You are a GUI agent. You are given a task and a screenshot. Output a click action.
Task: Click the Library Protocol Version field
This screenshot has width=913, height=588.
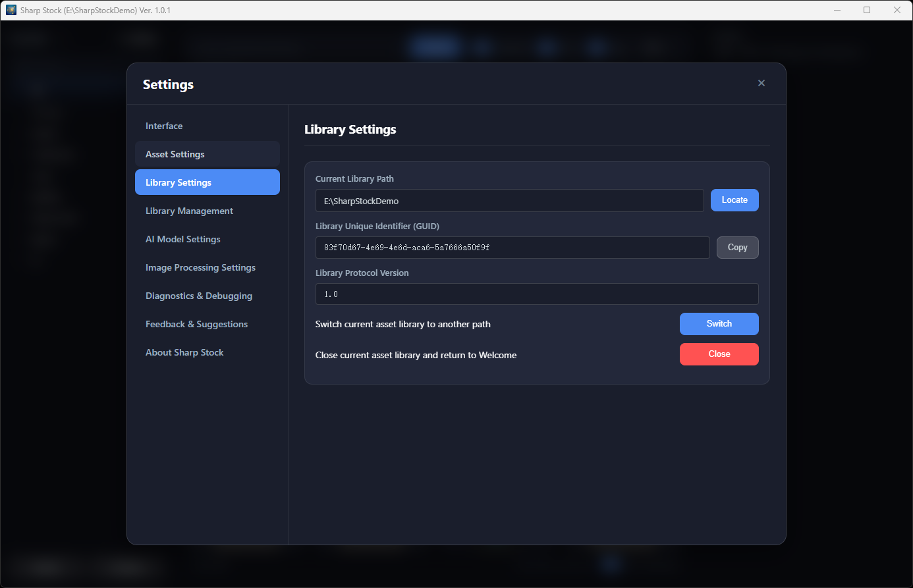(x=537, y=294)
